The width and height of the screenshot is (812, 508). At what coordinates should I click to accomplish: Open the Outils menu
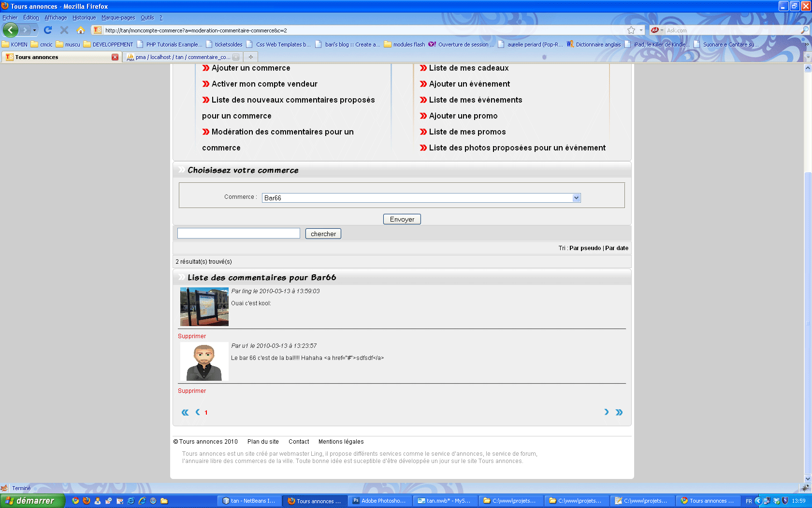(147, 17)
